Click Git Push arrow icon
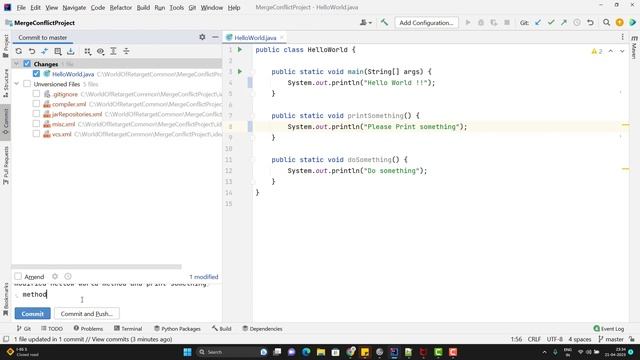 coord(564,23)
